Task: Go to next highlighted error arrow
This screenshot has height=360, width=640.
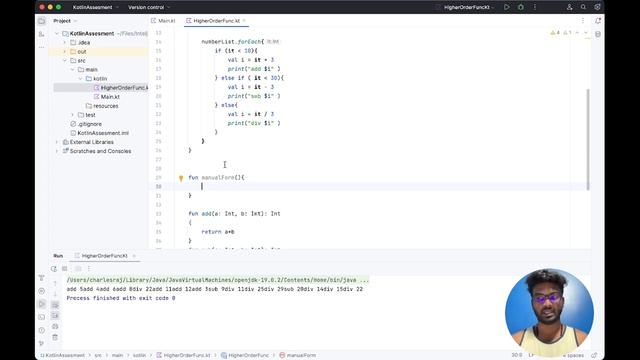Action: click(x=586, y=33)
